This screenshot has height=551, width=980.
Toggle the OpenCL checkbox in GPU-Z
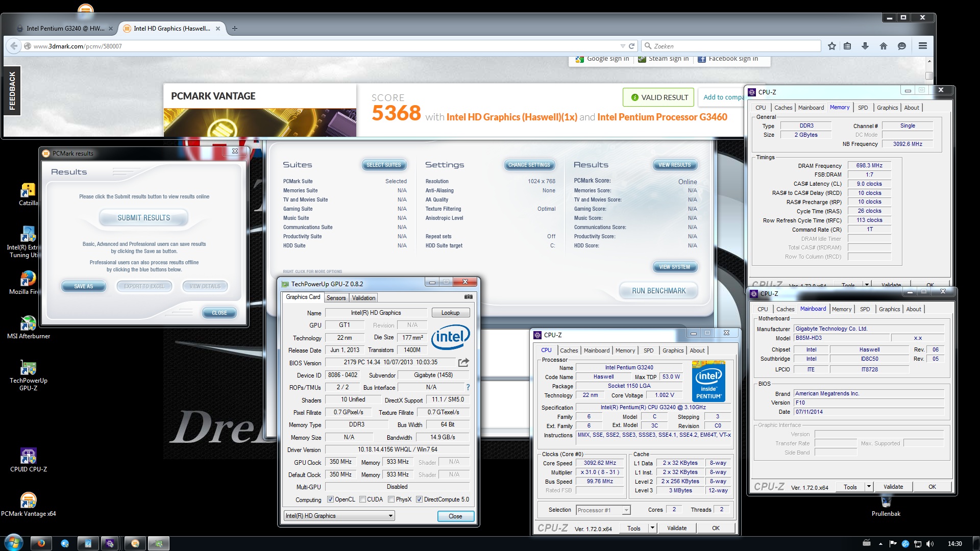pyautogui.click(x=330, y=499)
